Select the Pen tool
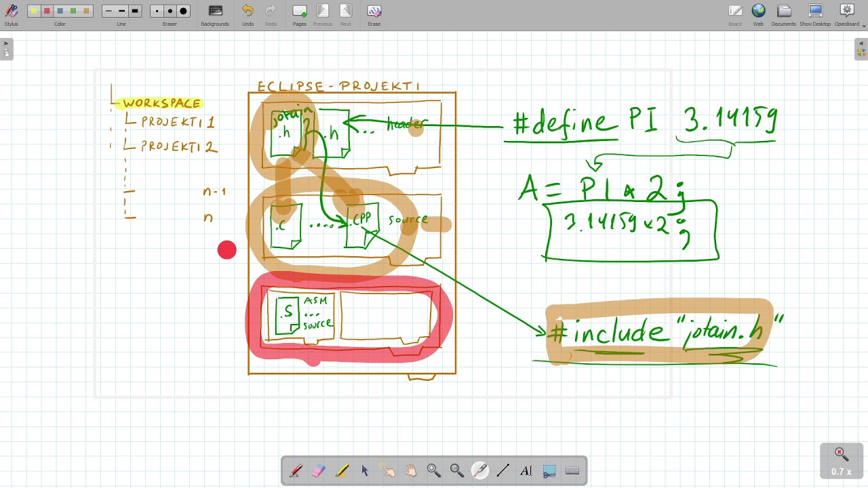 pos(296,470)
